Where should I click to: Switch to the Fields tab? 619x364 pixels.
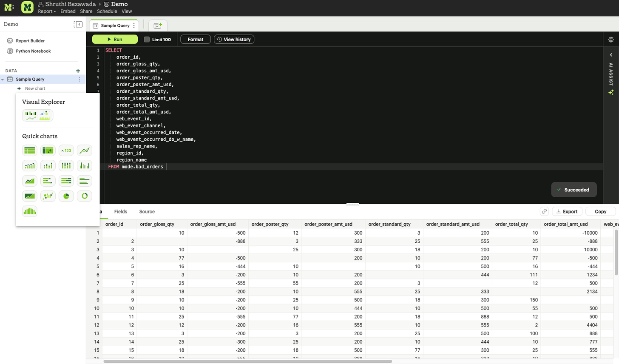pyautogui.click(x=120, y=211)
